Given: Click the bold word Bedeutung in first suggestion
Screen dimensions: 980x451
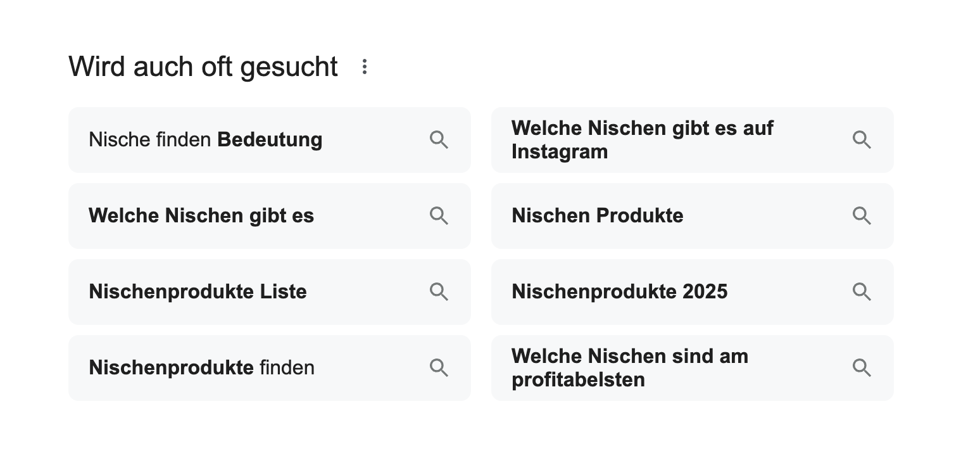Looking at the screenshot, I should click(270, 139).
